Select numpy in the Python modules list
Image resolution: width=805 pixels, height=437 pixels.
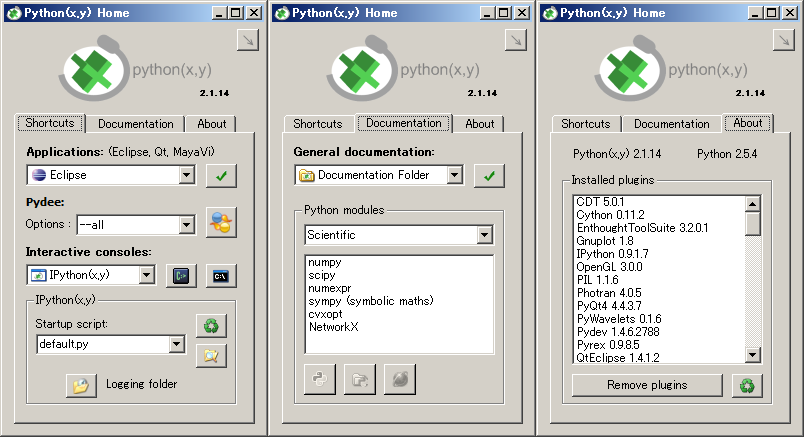coord(324,263)
